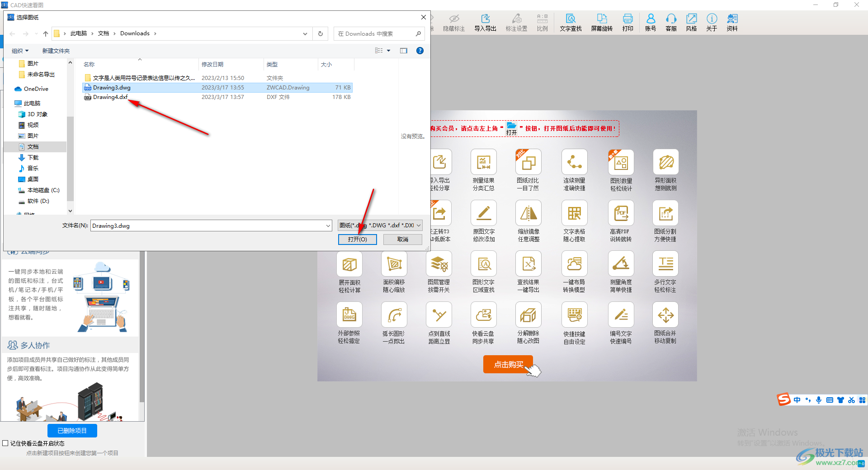Open the 资料 toolbar icon
The width and height of the screenshot is (868, 470).
click(x=732, y=22)
